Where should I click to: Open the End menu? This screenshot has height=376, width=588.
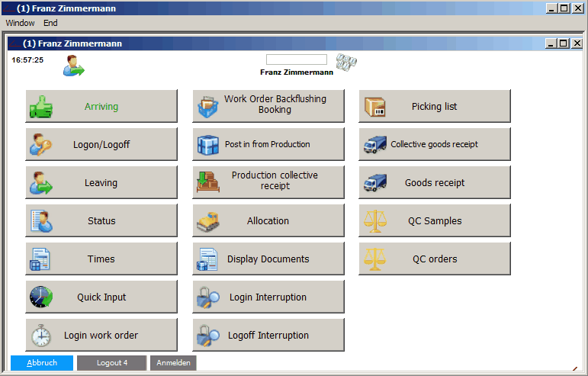click(50, 23)
